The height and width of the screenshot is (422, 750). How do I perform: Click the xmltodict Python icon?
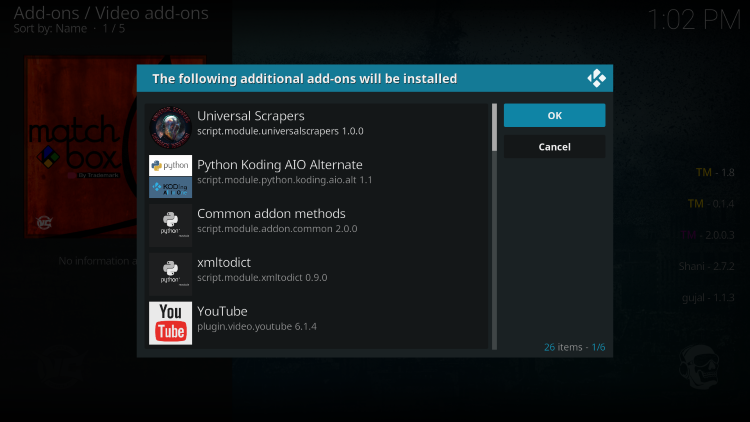[170, 273]
